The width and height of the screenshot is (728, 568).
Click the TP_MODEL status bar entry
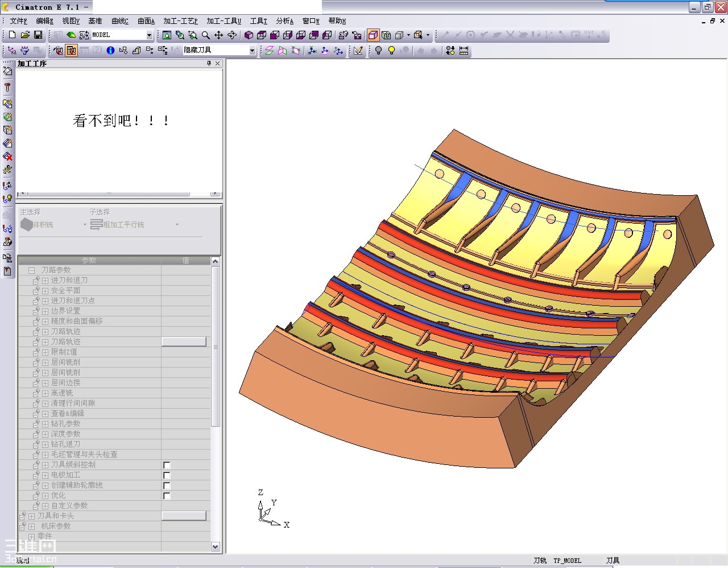(568, 561)
